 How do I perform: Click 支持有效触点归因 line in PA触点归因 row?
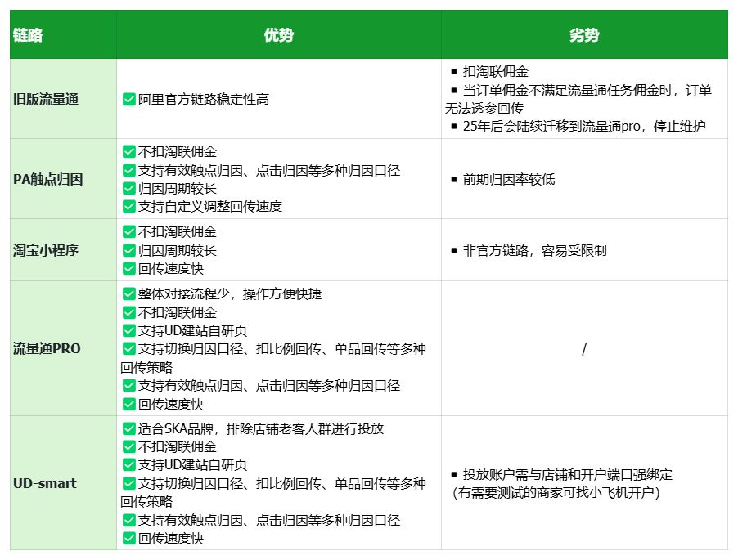click(269, 170)
